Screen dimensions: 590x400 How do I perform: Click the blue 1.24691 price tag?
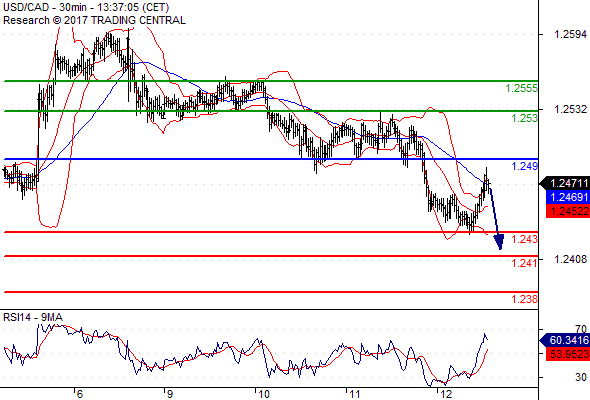(568, 197)
